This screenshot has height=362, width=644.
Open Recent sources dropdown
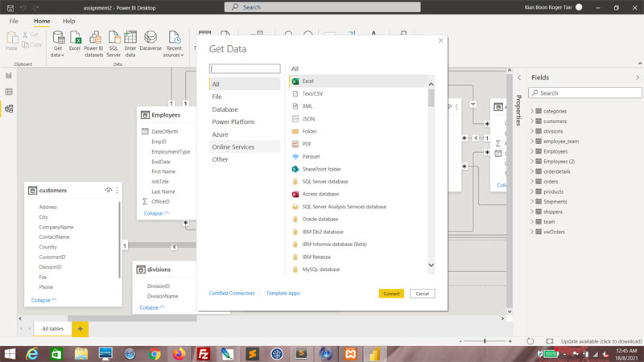(x=174, y=44)
